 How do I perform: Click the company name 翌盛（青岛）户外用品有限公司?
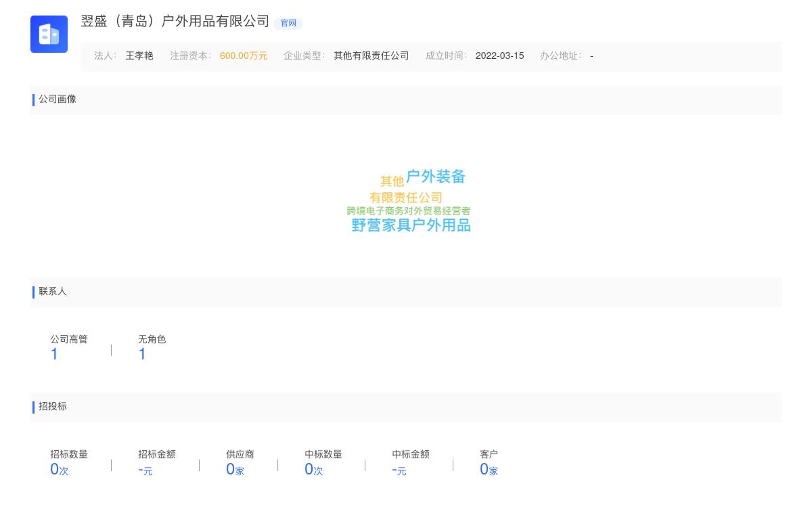pos(174,21)
